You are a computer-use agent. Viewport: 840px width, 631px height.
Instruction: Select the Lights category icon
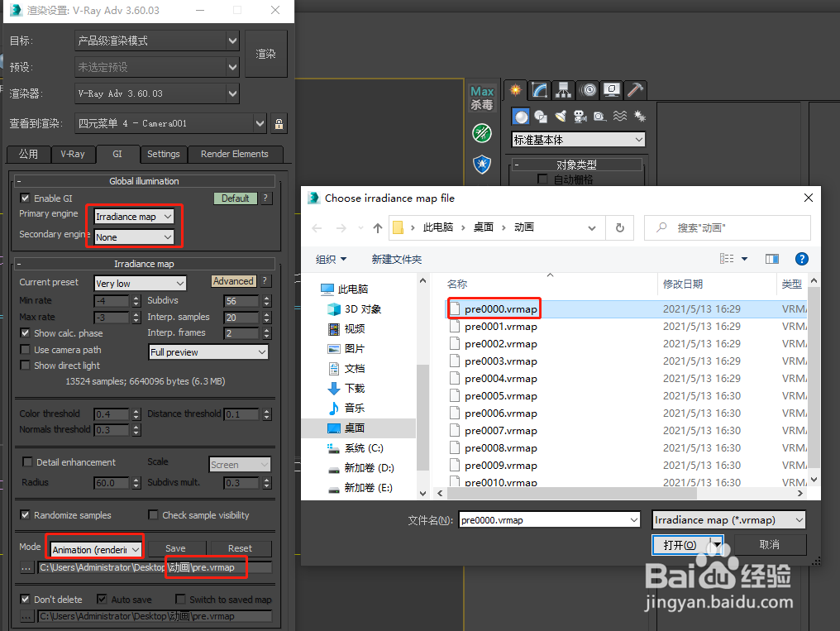pyautogui.click(x=561, y=117)
